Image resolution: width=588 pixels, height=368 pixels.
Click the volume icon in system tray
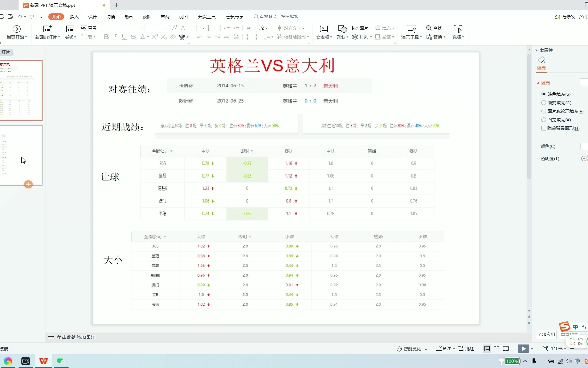(x=568, y=361)
